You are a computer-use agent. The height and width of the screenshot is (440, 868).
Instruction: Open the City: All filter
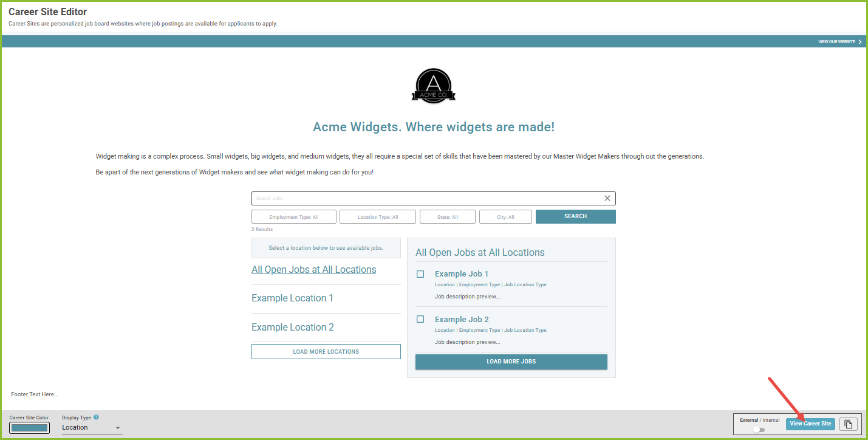pyautogui.click(x=505, y=217)
